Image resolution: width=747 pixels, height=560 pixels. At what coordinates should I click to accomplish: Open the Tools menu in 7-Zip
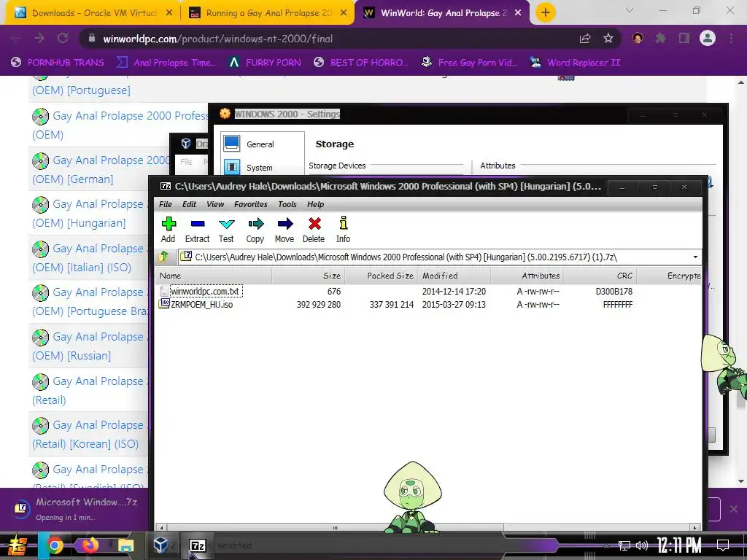287,204
